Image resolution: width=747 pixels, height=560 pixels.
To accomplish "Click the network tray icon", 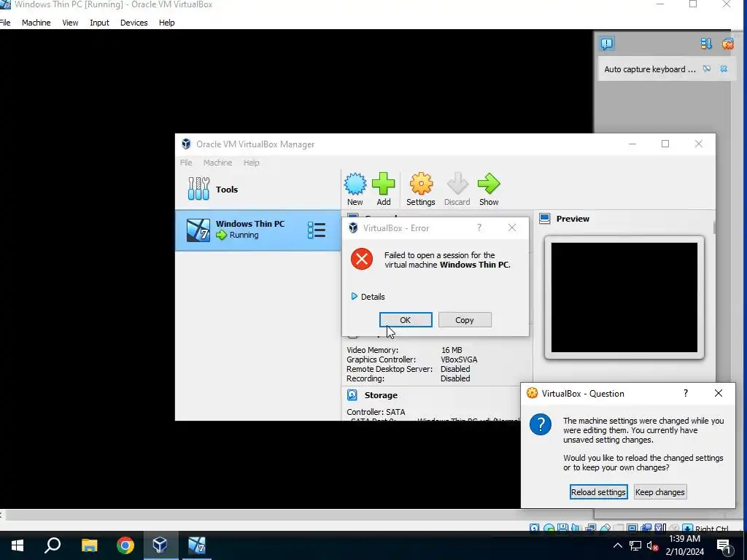I will [635, 545].
